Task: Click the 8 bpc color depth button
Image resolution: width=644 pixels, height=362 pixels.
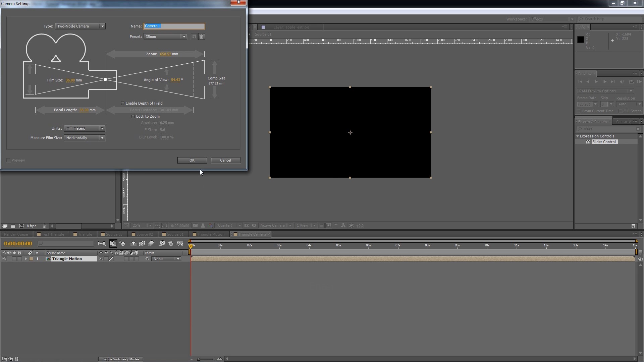Action: [32, 226]
